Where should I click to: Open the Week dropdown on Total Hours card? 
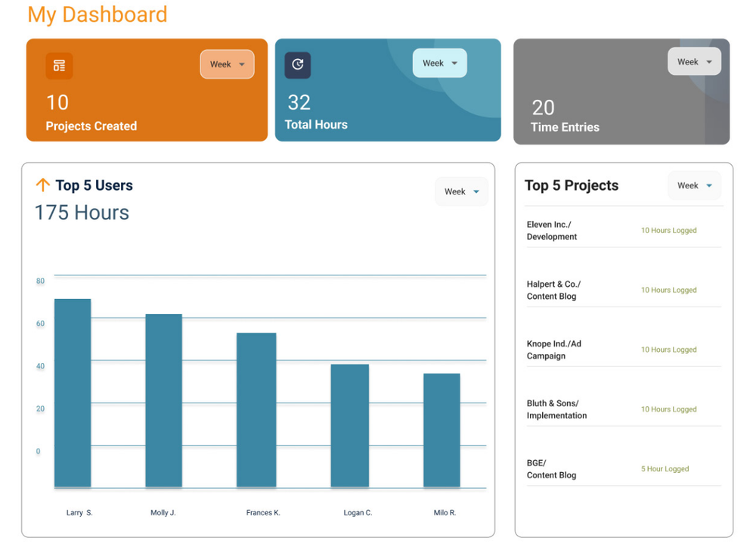(440, 64)
